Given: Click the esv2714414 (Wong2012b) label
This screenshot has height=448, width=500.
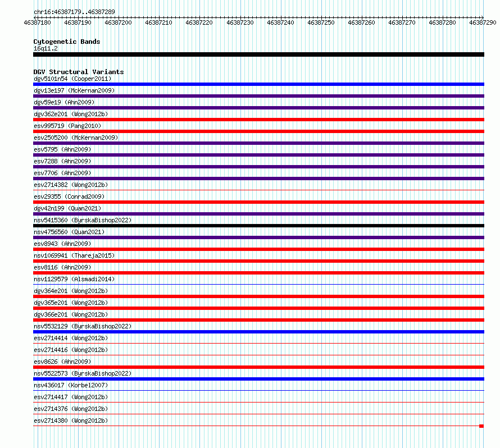Looking at the screenshot, I should (71, 338).
